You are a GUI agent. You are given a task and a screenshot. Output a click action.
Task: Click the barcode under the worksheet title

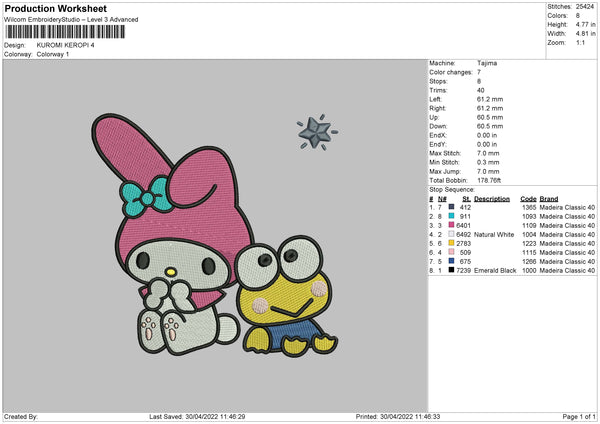coord(65,32)
